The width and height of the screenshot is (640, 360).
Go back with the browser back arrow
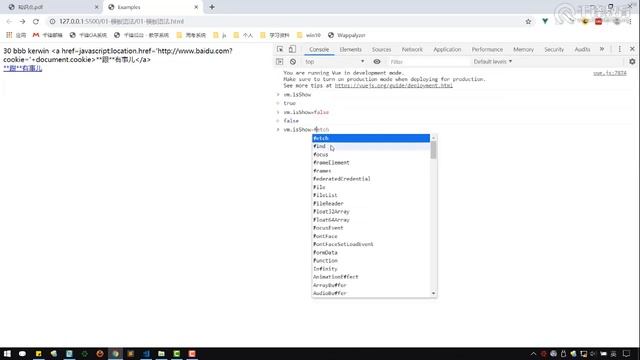pos(9,21)
